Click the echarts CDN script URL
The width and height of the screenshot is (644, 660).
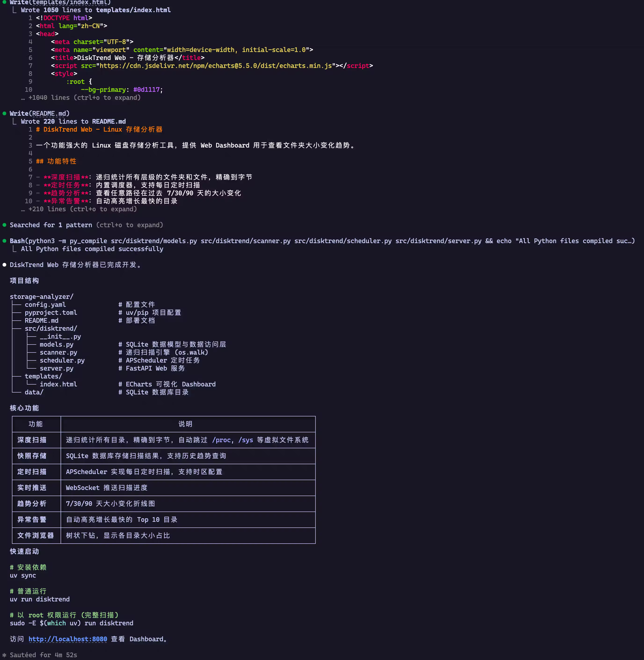tap(216, 66)
